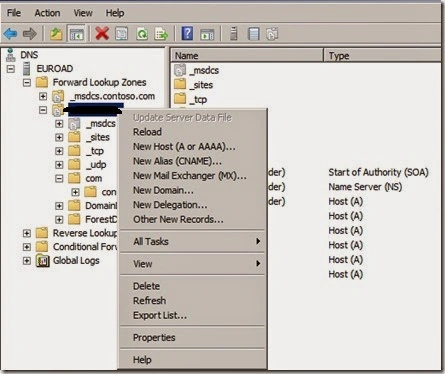Screen dimensions: 445x374
Task: Open the All Tasks submenu
Action: coord(193,241)
